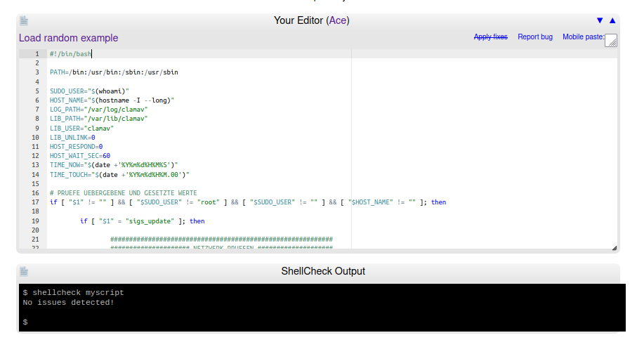Click the 'No issues detected!' output text
This screenshot has height=354, width=644.
pyautogui.click(x=68, y=303)
